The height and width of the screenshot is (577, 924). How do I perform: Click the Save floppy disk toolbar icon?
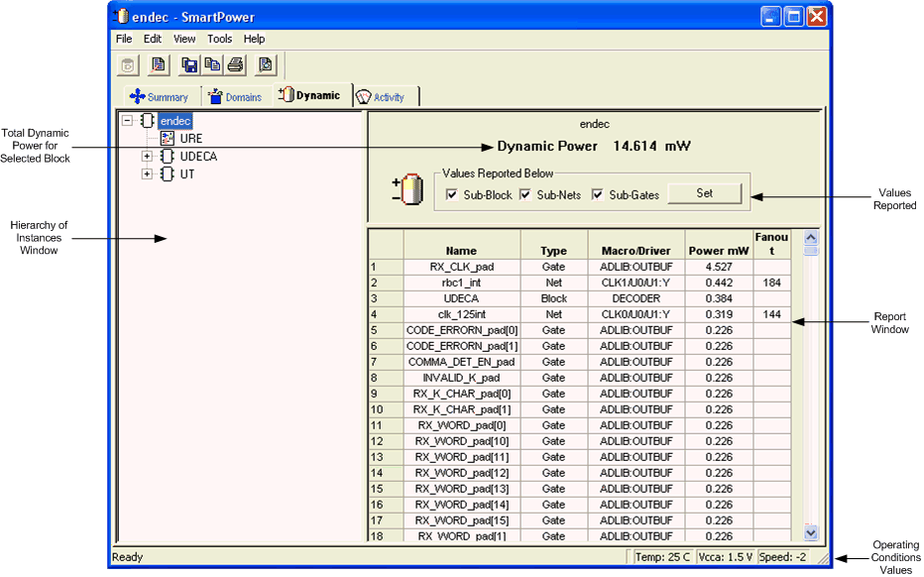coord(189,64)
